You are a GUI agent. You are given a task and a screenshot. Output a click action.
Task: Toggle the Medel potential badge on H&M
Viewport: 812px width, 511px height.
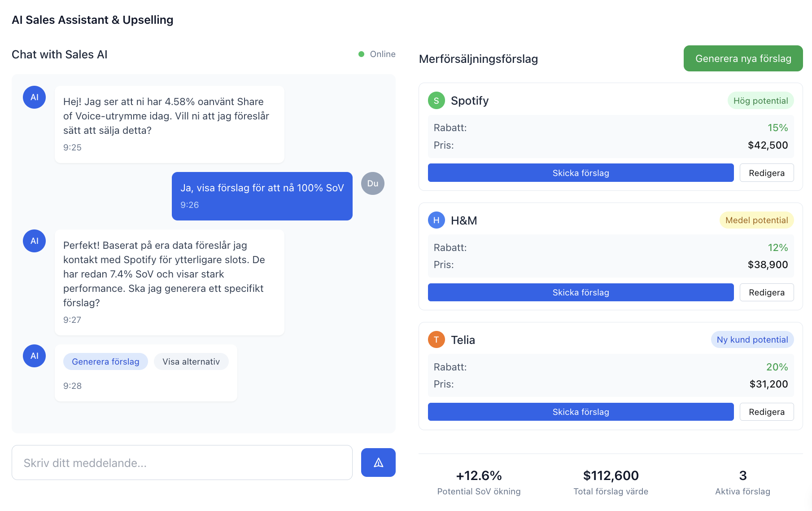click(756, 220)
